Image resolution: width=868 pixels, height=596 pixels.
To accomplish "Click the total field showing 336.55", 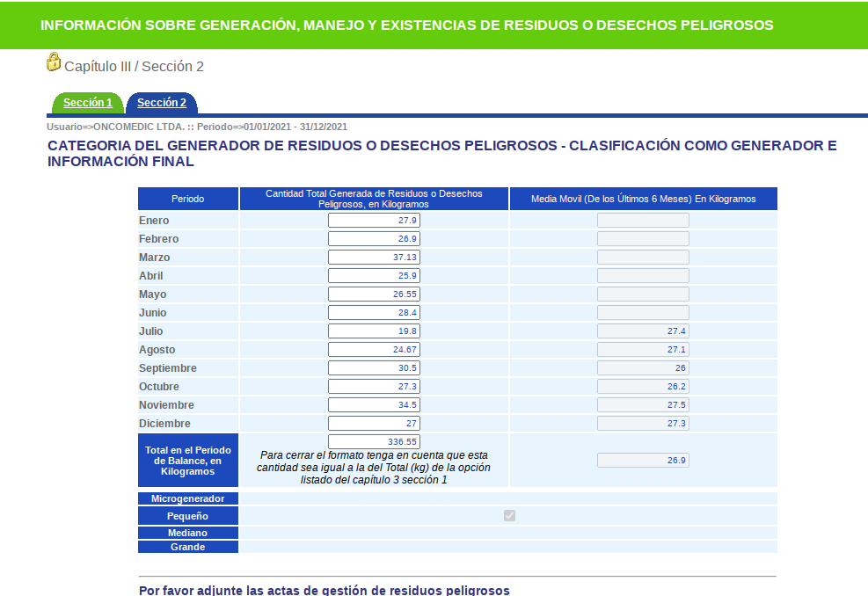I will pos(374,441).
